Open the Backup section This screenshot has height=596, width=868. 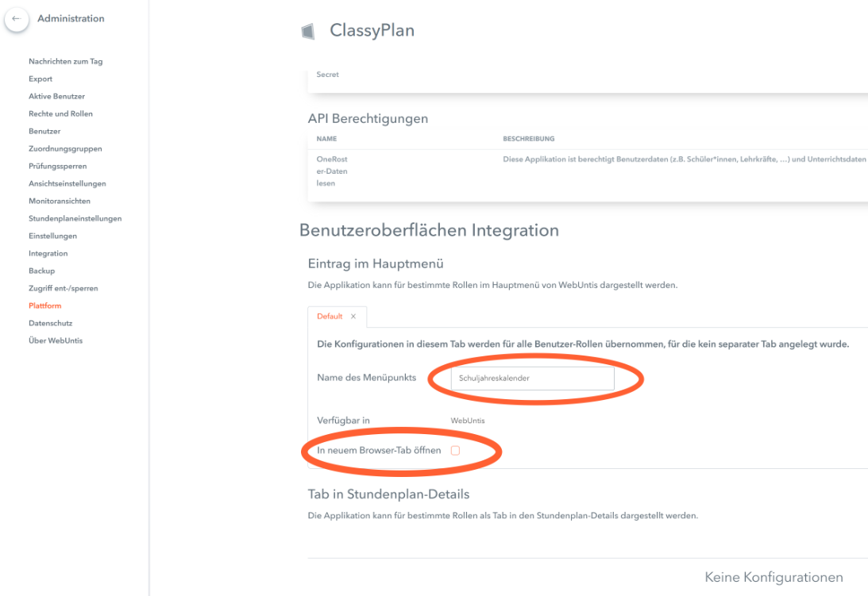[x=41, y=271]
